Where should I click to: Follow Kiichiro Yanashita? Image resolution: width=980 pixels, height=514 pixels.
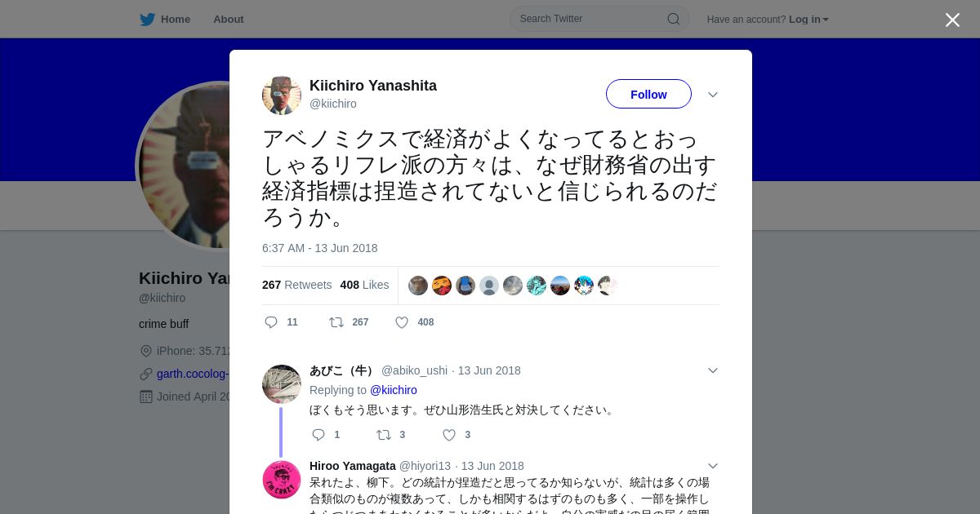point(648,94)
